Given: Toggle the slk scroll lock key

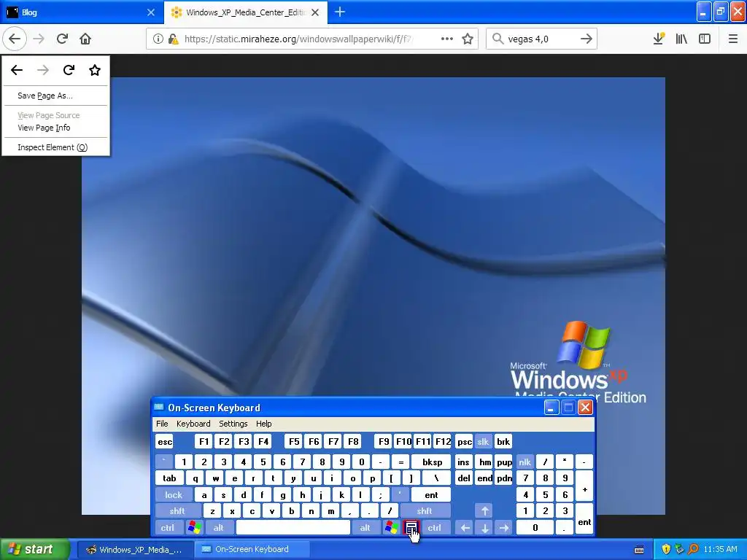Looking at the screenshot, I should coord(483,442).
